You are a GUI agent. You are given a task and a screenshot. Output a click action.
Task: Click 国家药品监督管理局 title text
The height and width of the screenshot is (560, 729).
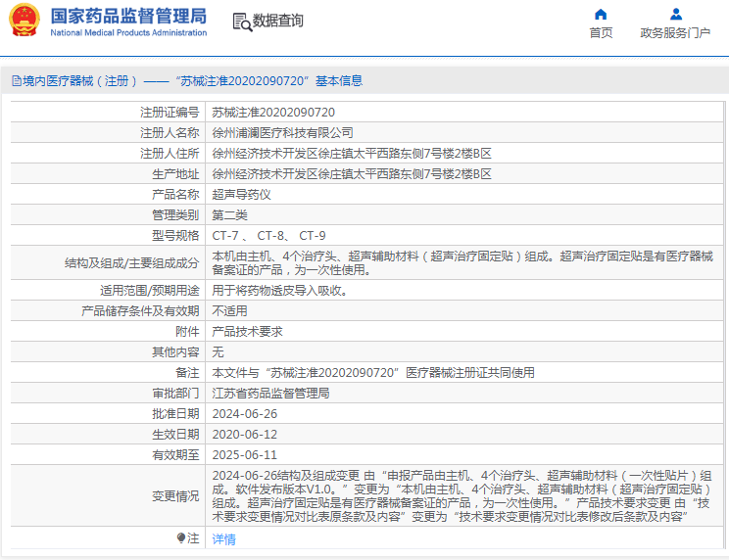pyautogui.click(x=128, y=17)
